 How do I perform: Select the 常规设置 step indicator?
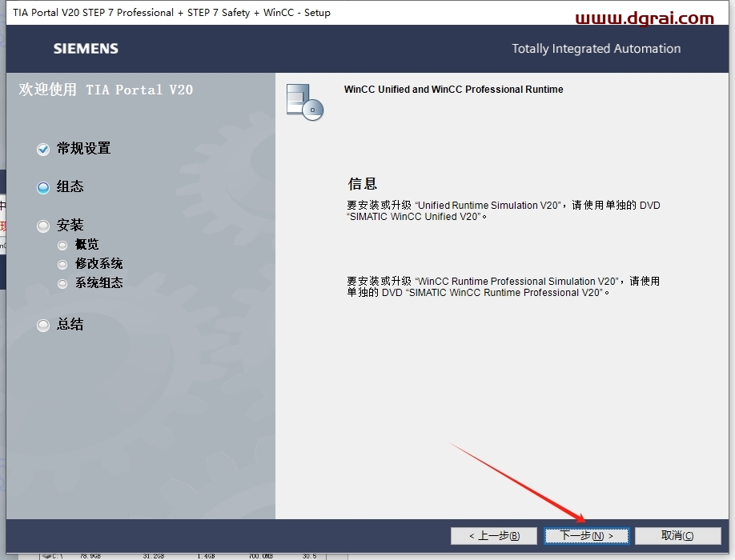[x=43, y=150]
